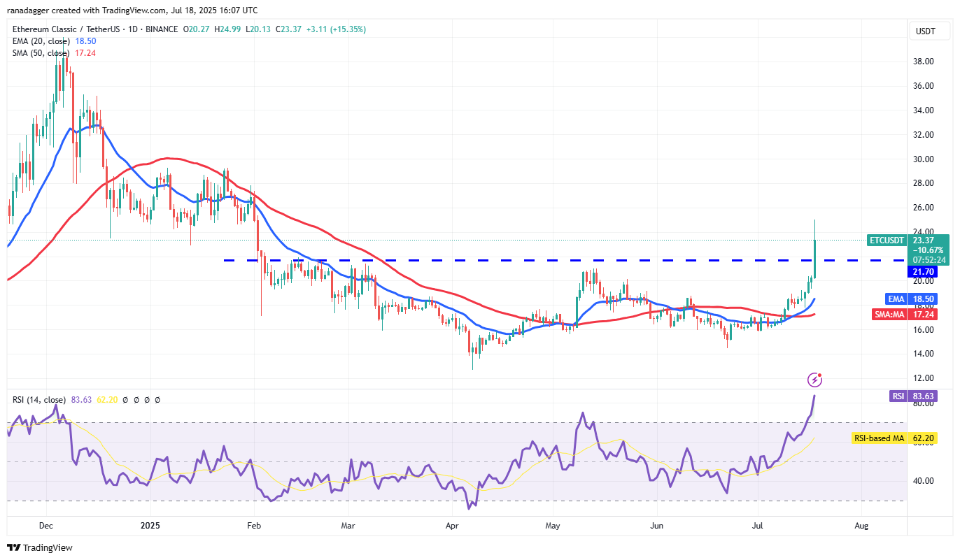Click the purple lightning bolt event icon
This screenshot has height=560, width=960.
[x=814, y=380]
